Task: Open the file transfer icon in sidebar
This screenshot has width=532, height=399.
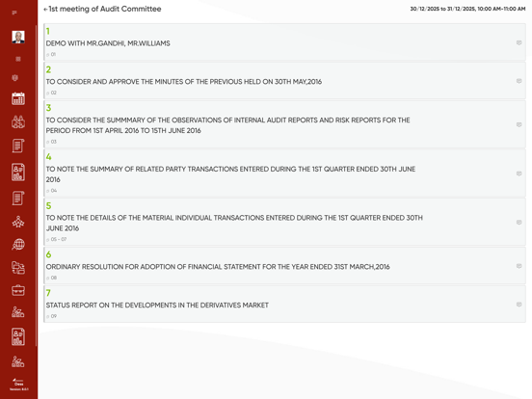Action: (18, 267)
